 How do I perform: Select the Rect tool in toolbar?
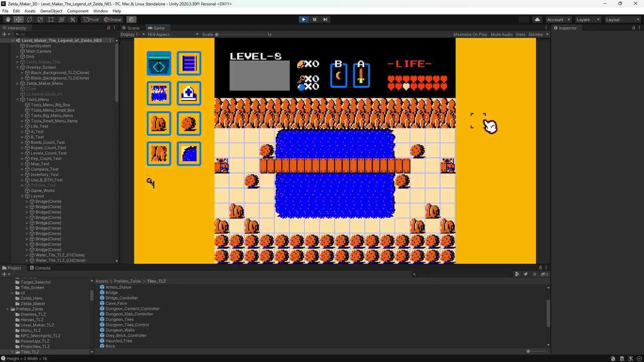pos(51,20)
